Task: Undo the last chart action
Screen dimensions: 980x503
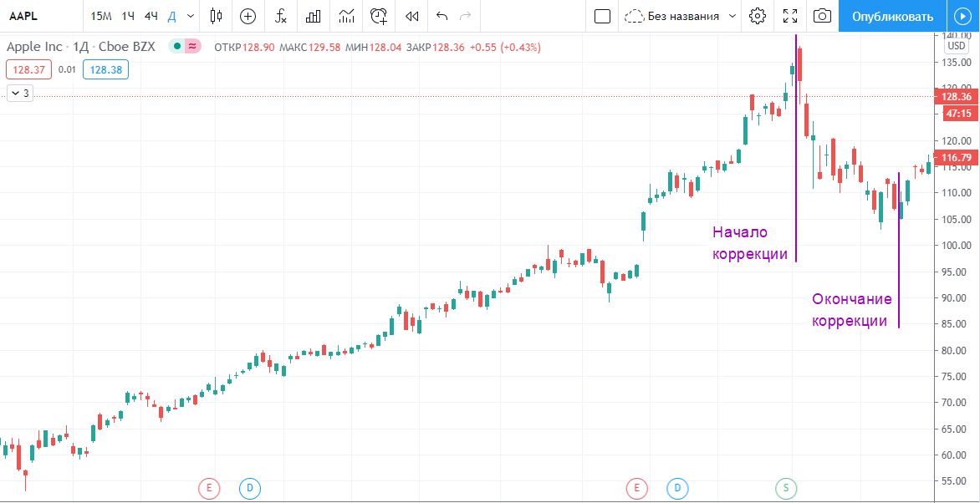Action: 442,16
